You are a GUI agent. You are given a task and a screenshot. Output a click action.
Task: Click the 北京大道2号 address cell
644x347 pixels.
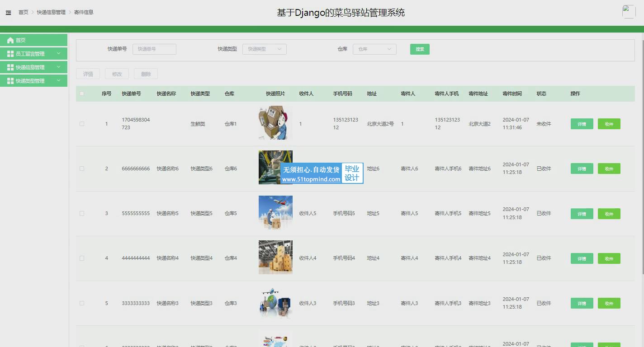[x=380, y=124]
